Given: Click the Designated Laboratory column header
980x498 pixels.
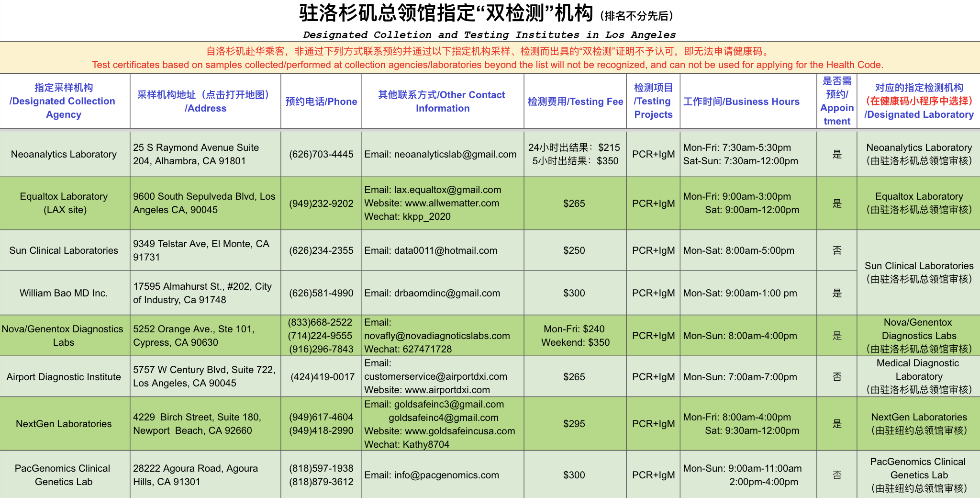Looking at the screenshot, I should click(919, 101).
